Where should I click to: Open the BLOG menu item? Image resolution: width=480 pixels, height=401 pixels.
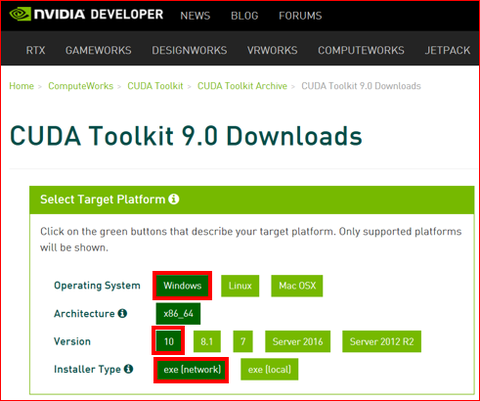click(244, 16)
